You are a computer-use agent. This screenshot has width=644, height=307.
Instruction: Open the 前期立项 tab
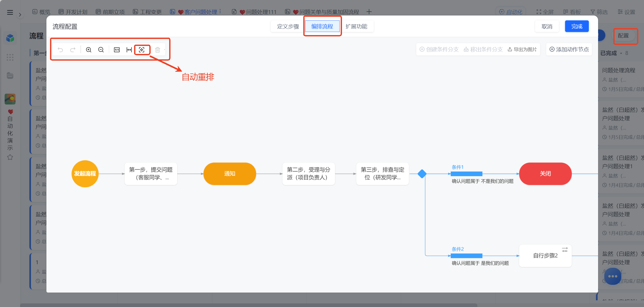click(110, 12)
